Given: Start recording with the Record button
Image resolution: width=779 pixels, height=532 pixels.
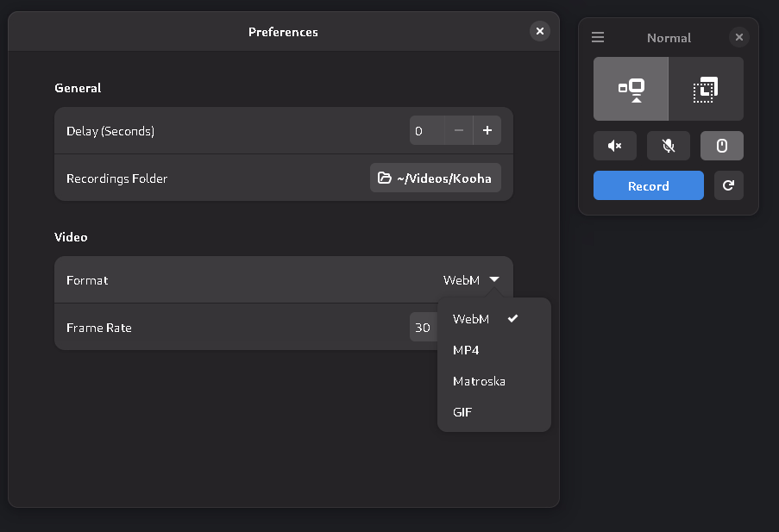Looking at the screenshot, I should (649, 185).
